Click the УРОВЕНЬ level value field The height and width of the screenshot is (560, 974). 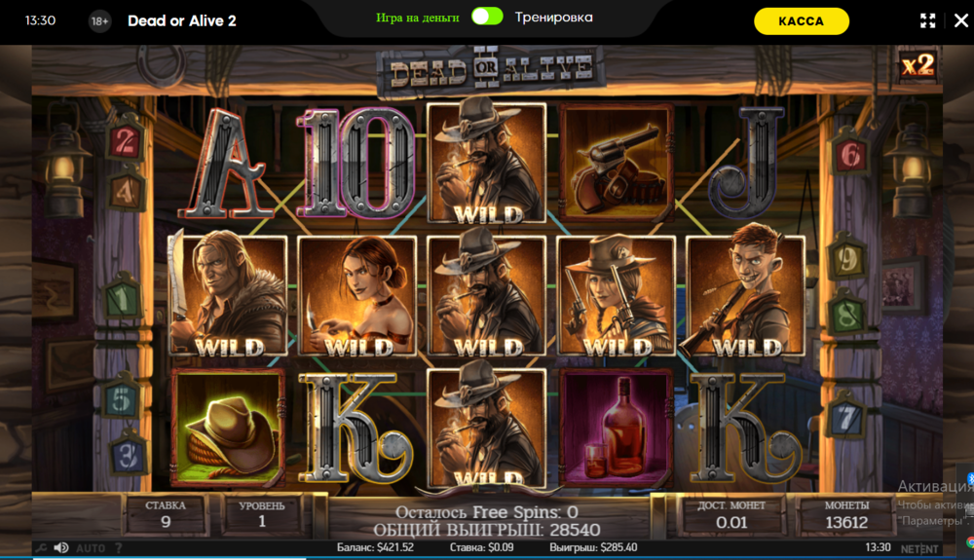click(261, 514)
